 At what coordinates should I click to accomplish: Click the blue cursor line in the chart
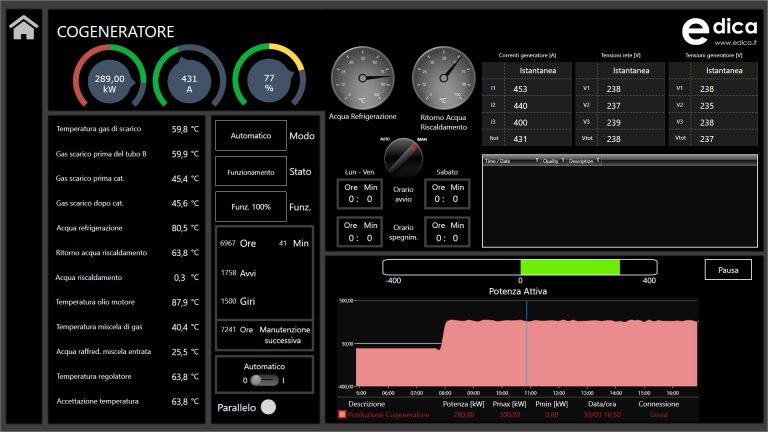point(527,343)
